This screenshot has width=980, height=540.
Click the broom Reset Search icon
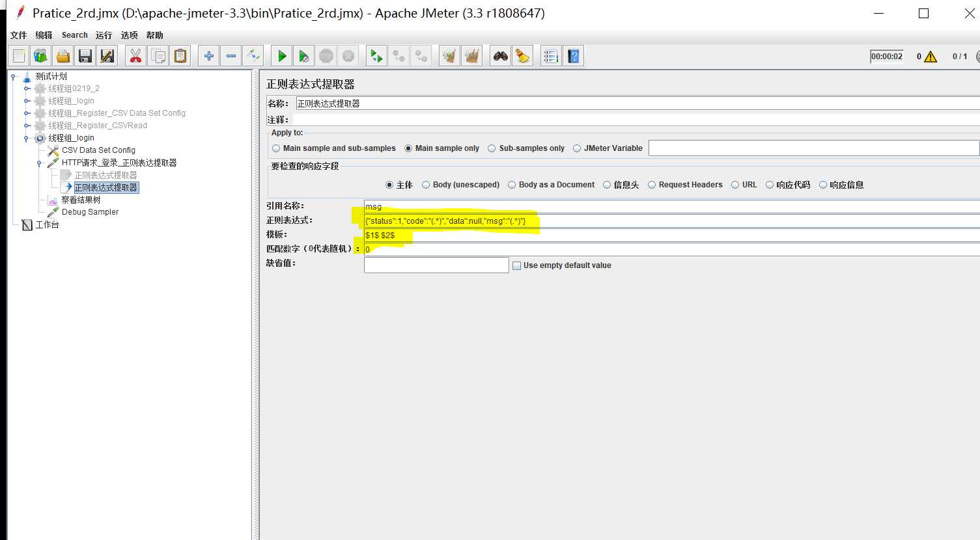coord(522,57)
